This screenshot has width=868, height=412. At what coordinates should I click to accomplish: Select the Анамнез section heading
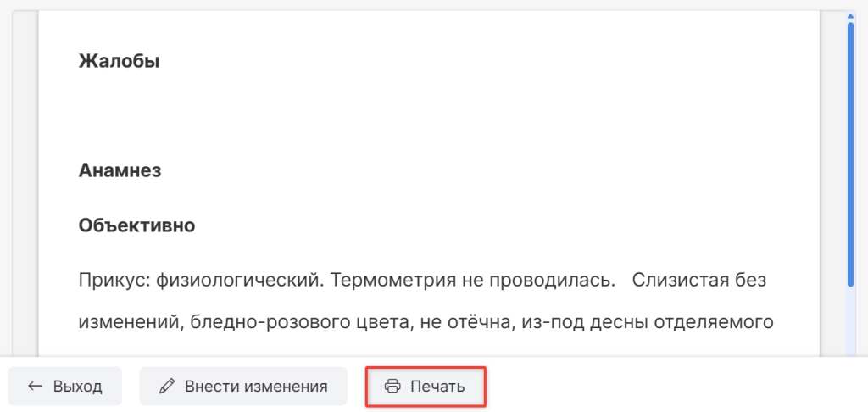[x=120, y=170]
